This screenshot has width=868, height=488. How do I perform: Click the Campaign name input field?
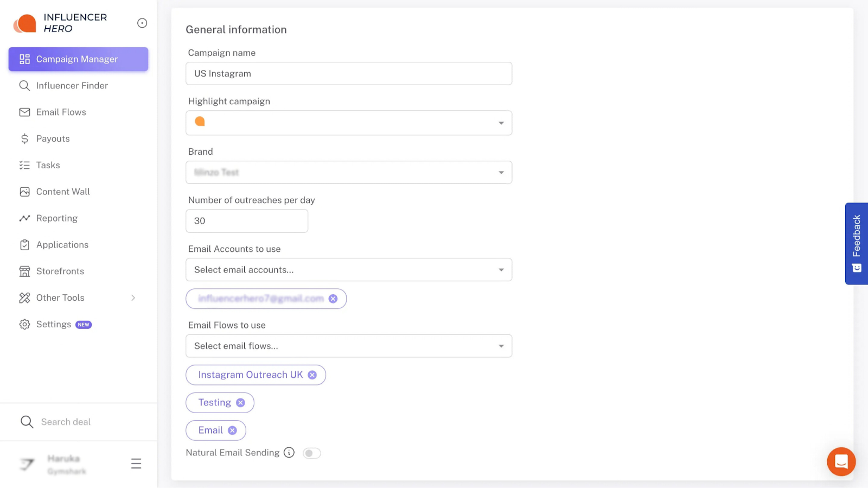click(x=348, y=74)
